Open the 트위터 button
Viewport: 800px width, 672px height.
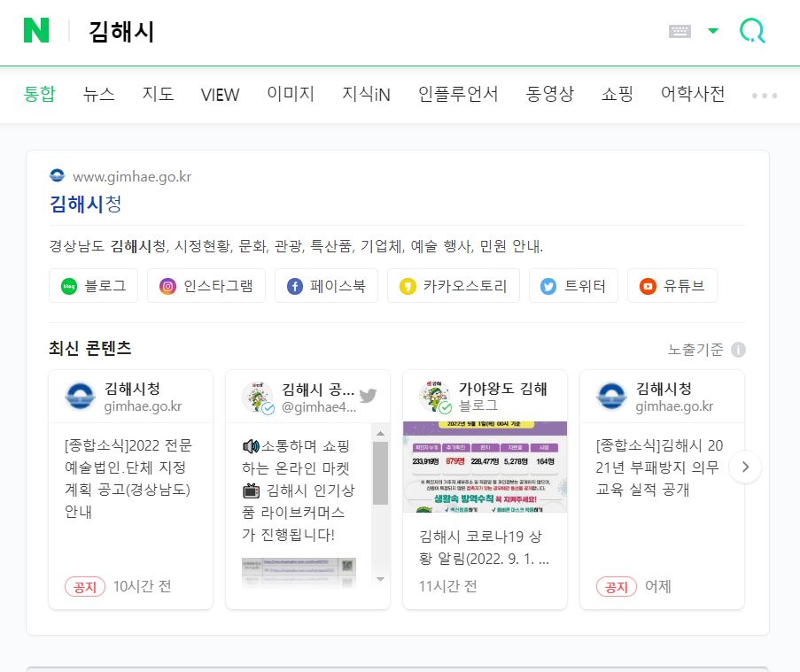tap(573, 285)
